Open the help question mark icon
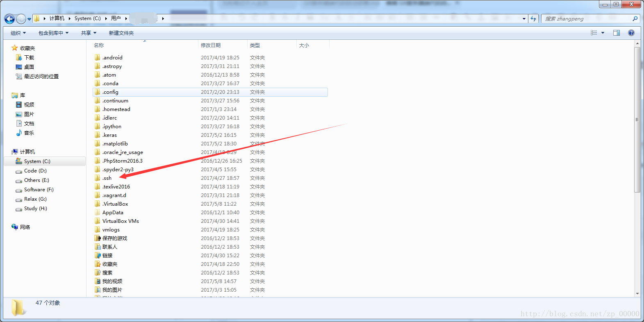644x322 pixels. (x=631, y=33)
